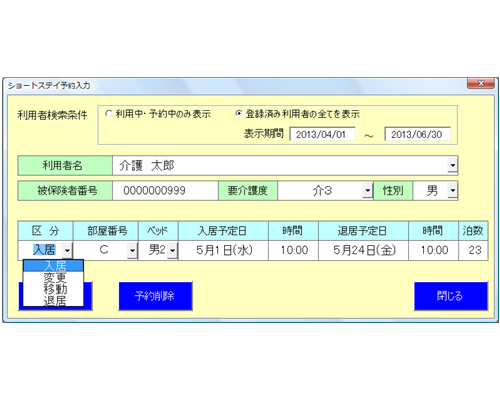Click the start date field 2013/04/01
This screenshot has height=400, width=500.
[322, 134]
